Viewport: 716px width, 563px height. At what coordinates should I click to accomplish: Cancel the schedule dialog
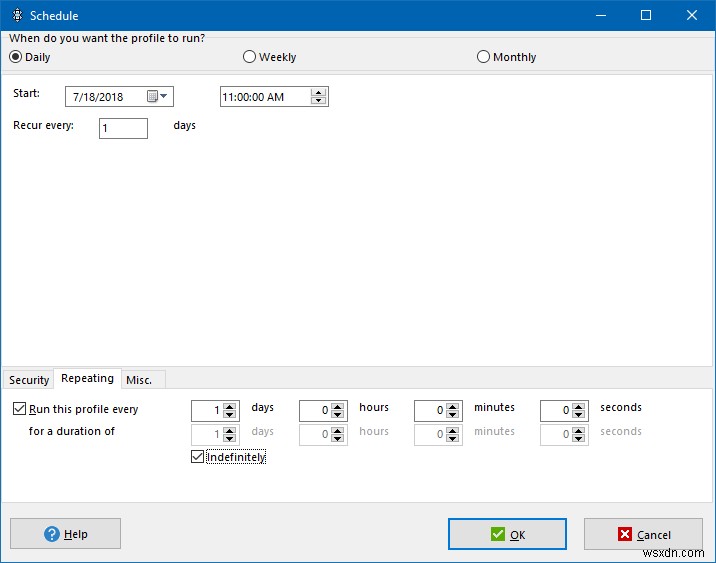pyautogui.click(x=643, y=534)
